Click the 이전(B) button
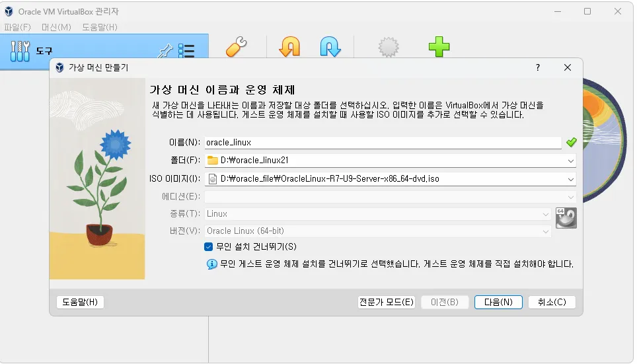This screenshot has width=637, height=364. 445,303
